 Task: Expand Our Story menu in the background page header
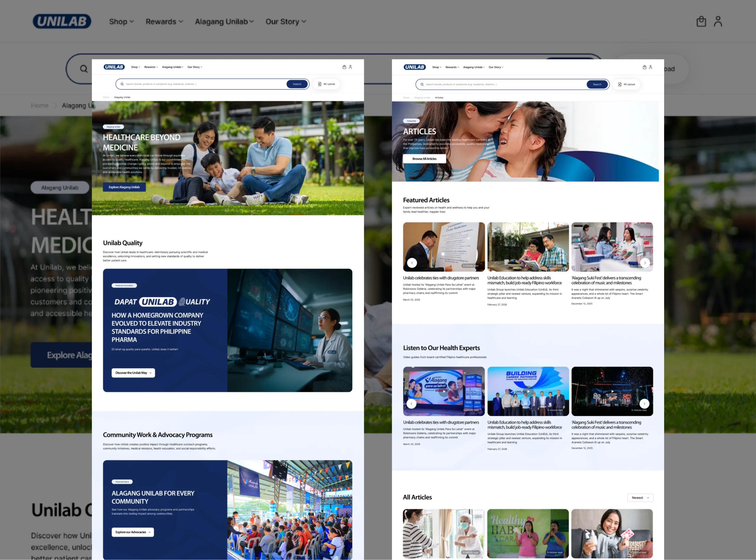[x=286, y=22]
